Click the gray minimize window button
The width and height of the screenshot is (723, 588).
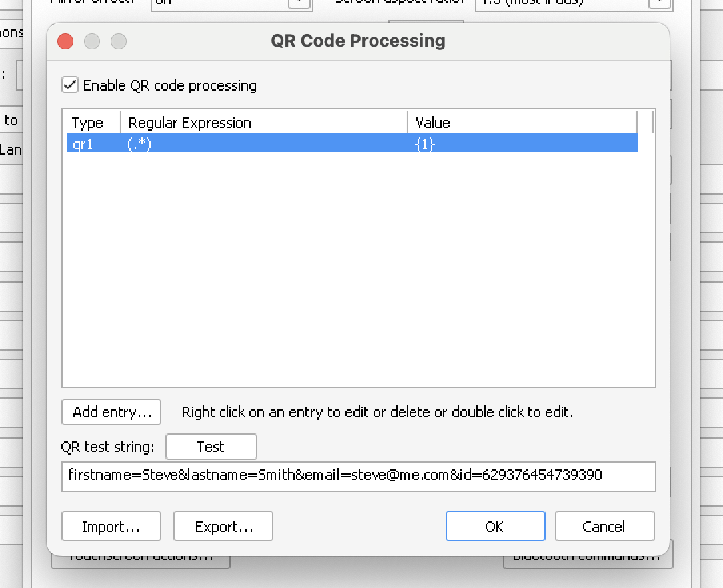coord(92,41)
